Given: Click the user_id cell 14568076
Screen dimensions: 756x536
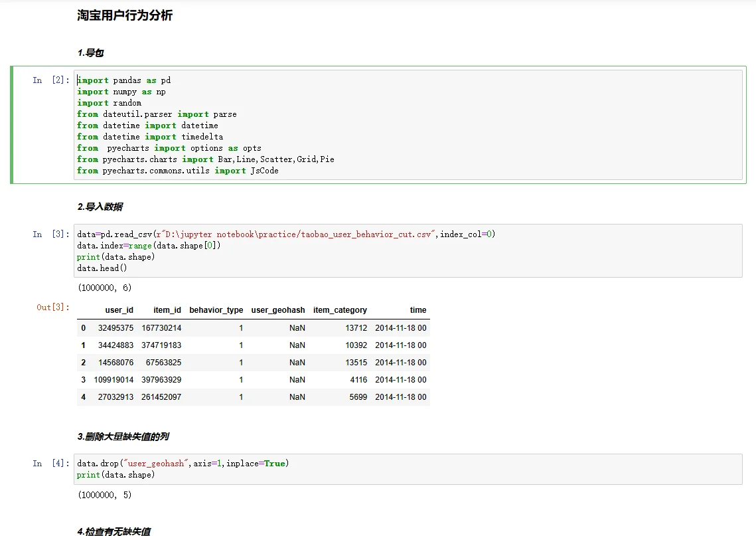Looking at the screenshot, I should click(x=115, y=363).
